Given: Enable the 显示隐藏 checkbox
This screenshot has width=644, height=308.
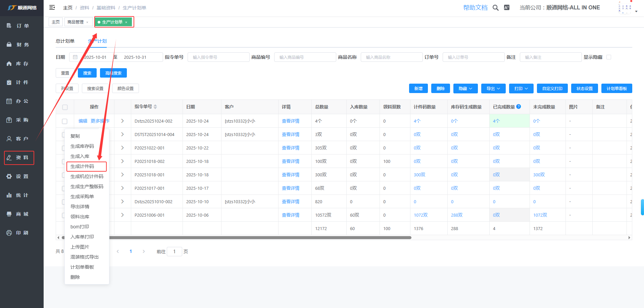Looking at the screenshot, I should tap(609, 57).
